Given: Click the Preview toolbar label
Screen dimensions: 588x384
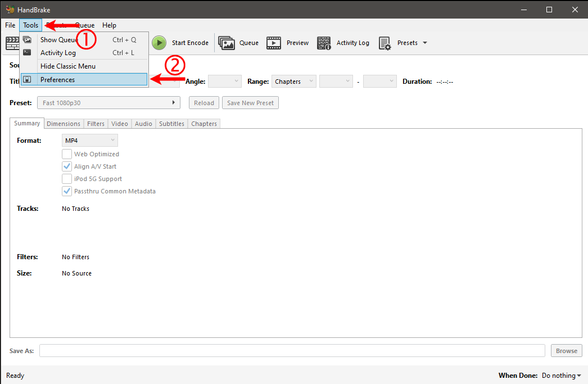Looking at the screenshot, I should (x=298, y=43).
